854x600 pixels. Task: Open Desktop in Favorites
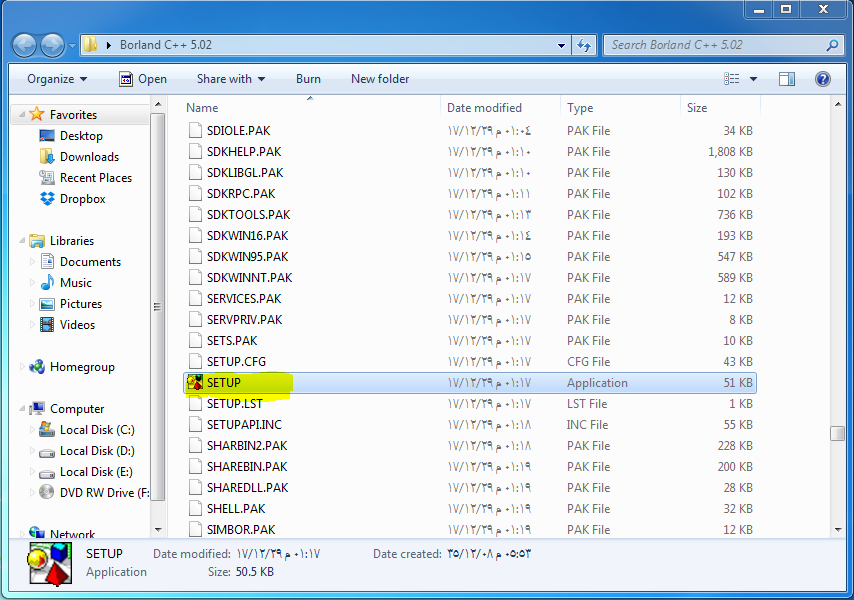(81, 136)
